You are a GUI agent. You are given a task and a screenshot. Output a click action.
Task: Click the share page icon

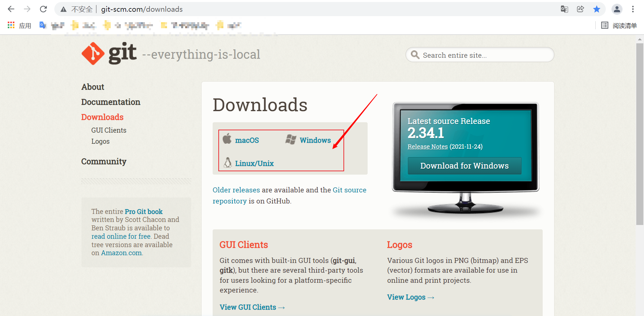pos(581,9)
